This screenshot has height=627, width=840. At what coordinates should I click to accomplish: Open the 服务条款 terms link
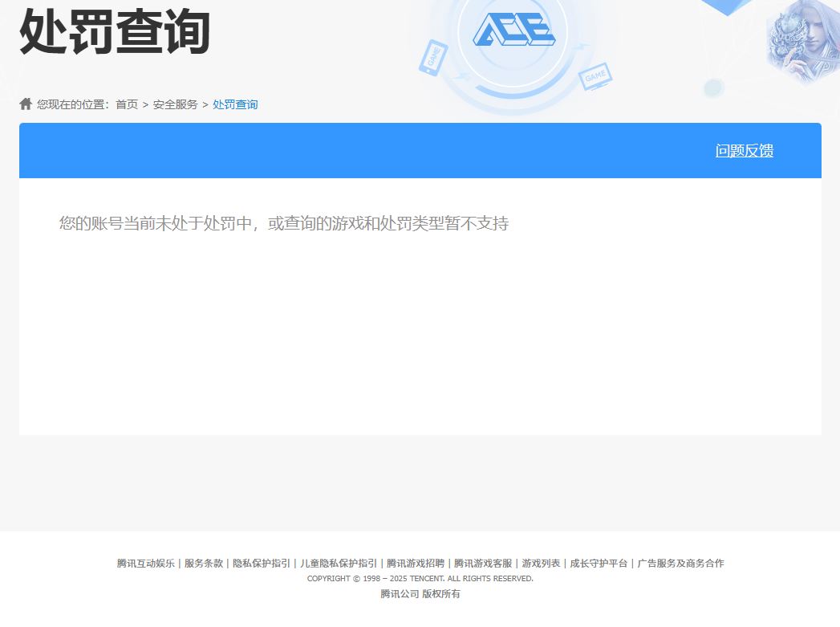point(203,563)
